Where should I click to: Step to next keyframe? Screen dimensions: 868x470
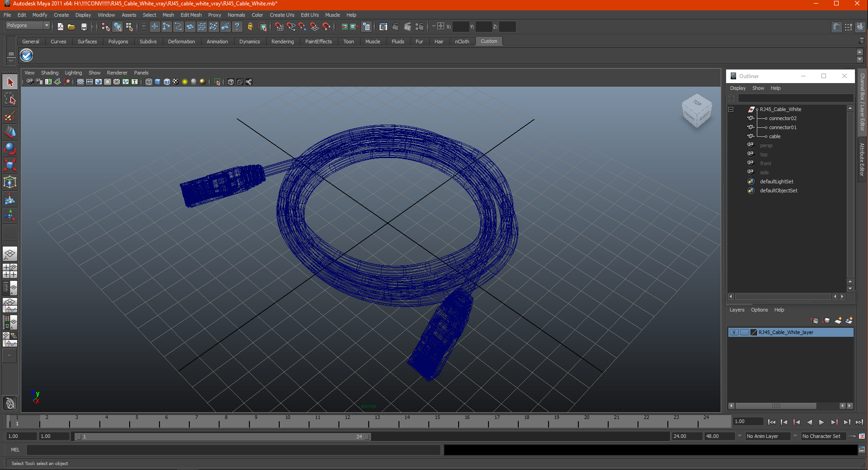point(834,422)
